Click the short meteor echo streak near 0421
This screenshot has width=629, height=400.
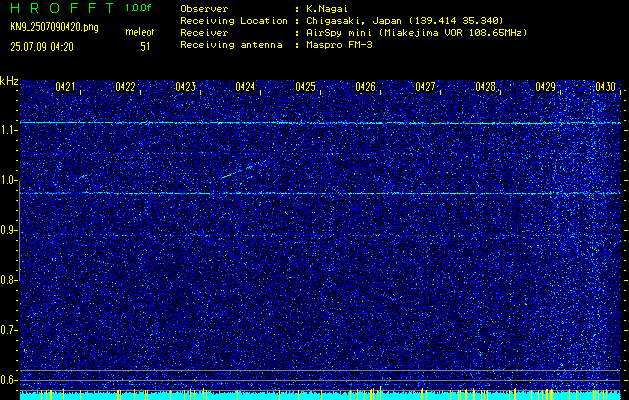(x=83, y=177)
